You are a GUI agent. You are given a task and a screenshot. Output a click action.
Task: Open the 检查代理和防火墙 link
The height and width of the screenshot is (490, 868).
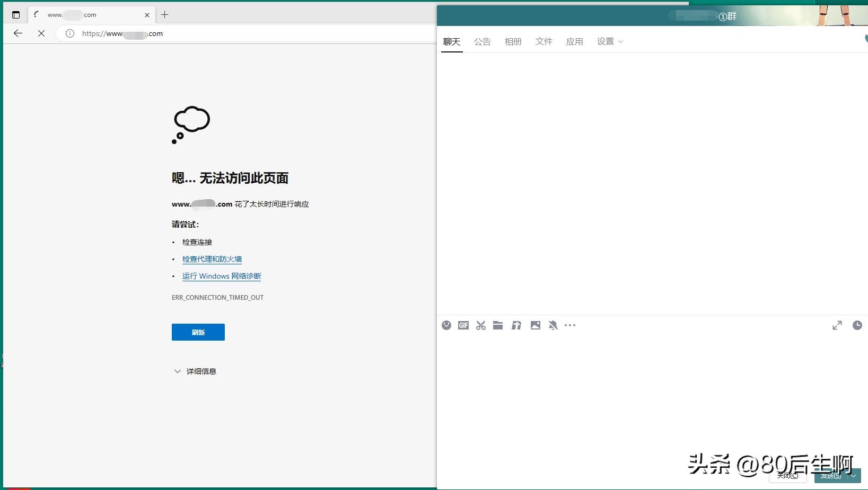point(212,259)
